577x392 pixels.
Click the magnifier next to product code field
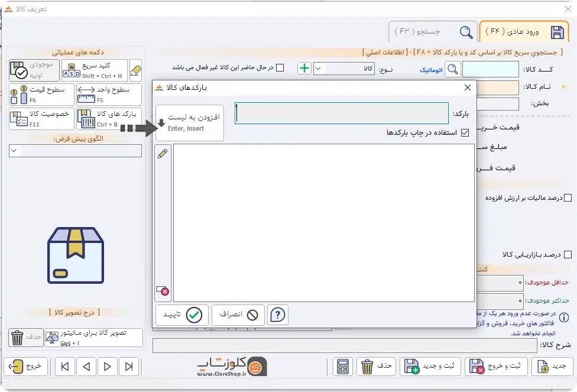(453, 69)
